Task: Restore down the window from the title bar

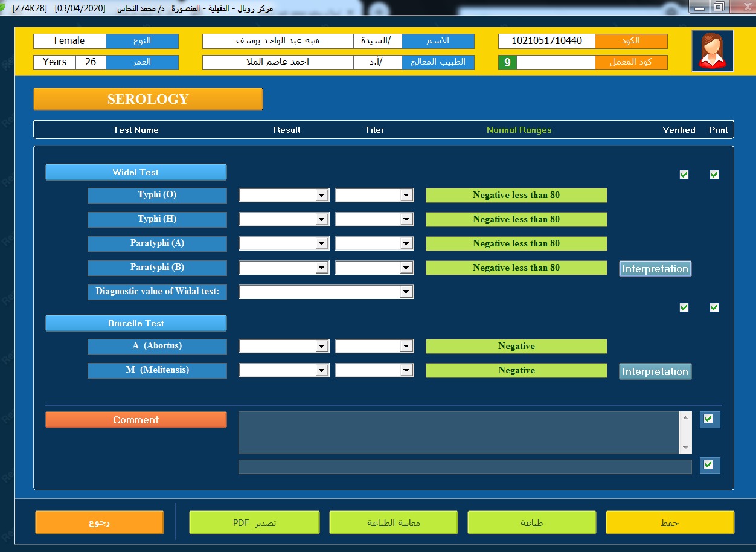Action: (x=719, y=7)
